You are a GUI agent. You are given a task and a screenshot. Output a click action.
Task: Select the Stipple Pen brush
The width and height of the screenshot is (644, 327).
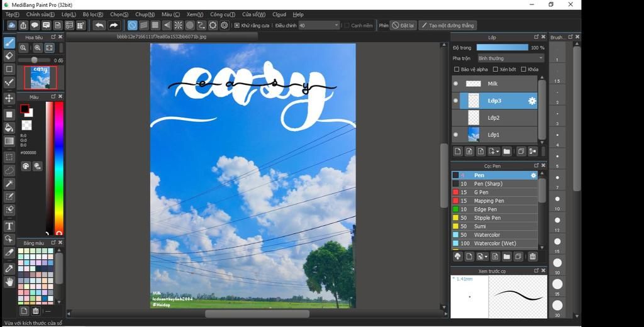click(x=494, y=218)
